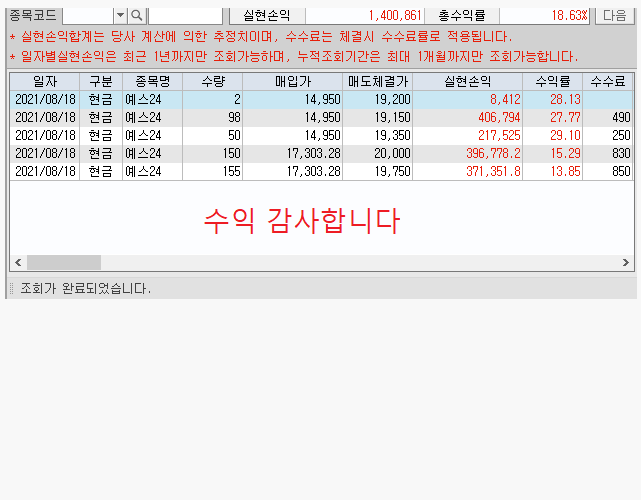The height and width of the screenshot is (500, 641).
Task: Click the stock name input field
Action: pos(185,15)
